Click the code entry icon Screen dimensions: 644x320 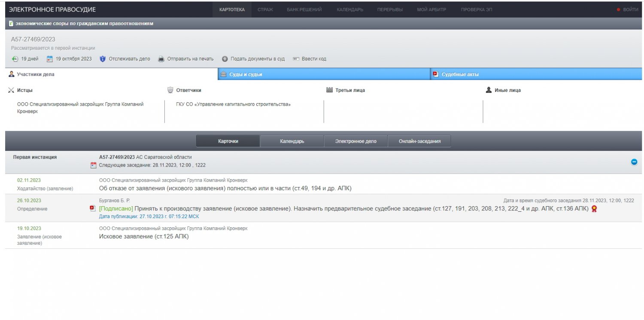point(296,59)
